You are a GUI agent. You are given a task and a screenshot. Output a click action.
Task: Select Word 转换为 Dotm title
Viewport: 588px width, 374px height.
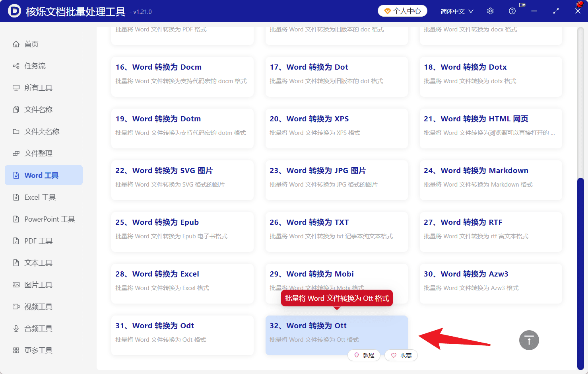(158, 119)
